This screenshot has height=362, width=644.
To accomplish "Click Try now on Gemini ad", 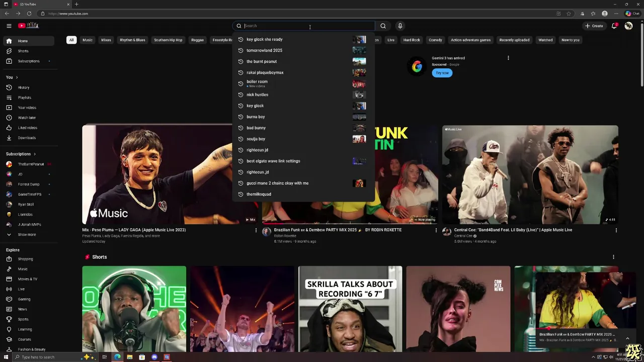I will [442, 73].
